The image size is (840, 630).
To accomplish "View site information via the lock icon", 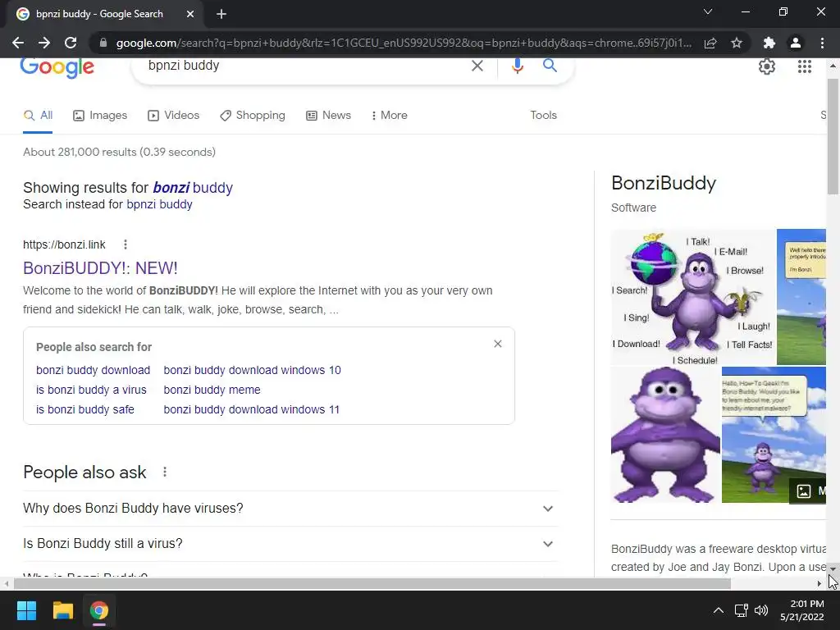I will (103, 43).
